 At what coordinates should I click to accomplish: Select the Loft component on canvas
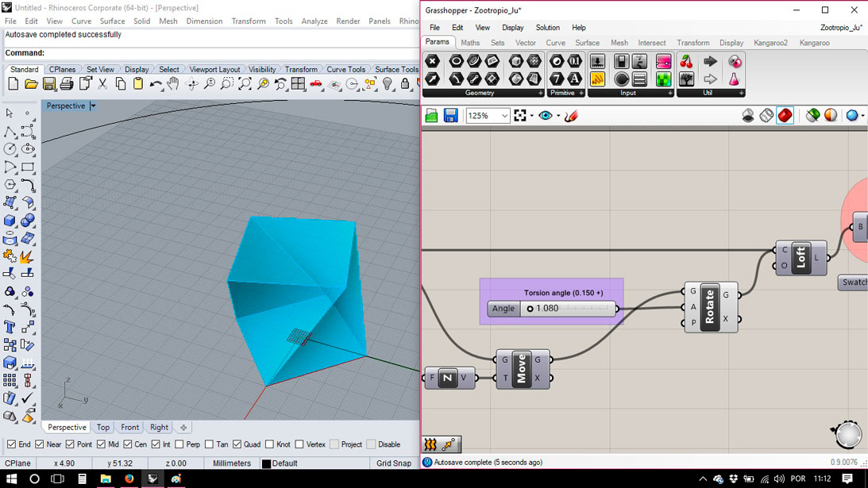(801, 258)
